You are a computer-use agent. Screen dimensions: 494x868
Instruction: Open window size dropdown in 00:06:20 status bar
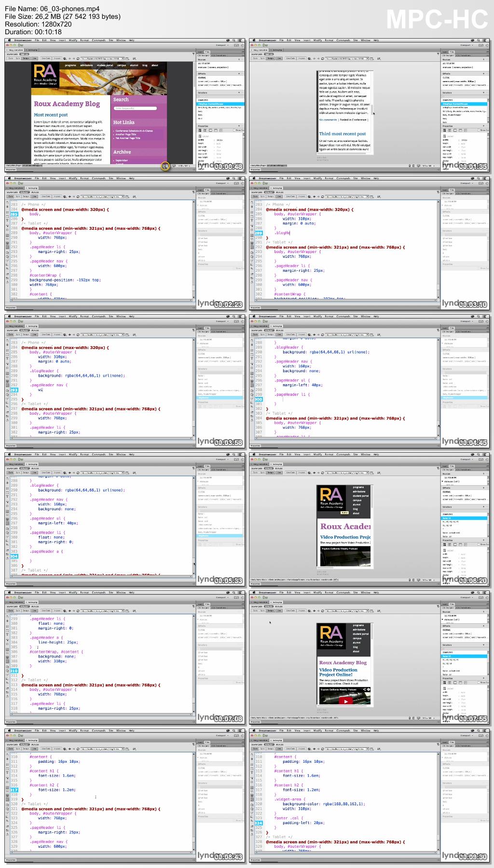pyautogui.click(x=428, y=580)
